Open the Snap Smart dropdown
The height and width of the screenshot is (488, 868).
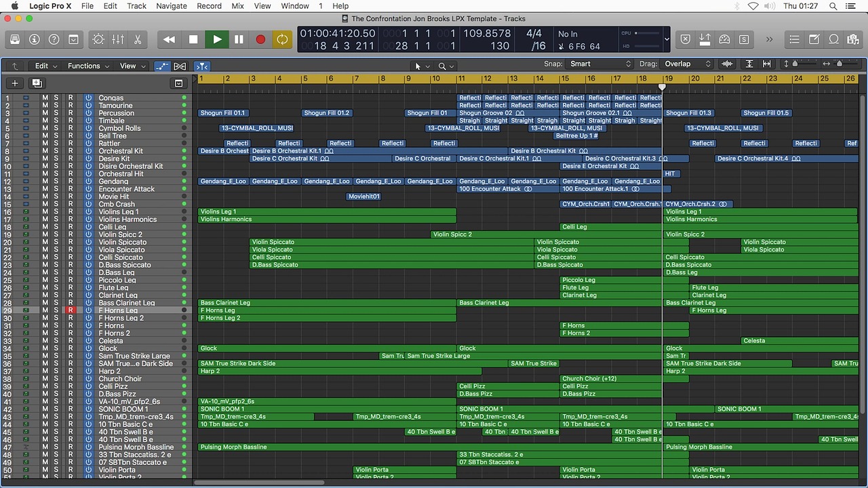599,64
